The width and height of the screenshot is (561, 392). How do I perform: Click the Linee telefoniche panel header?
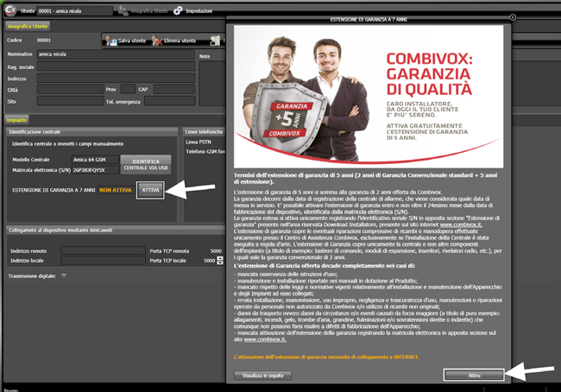204,132
